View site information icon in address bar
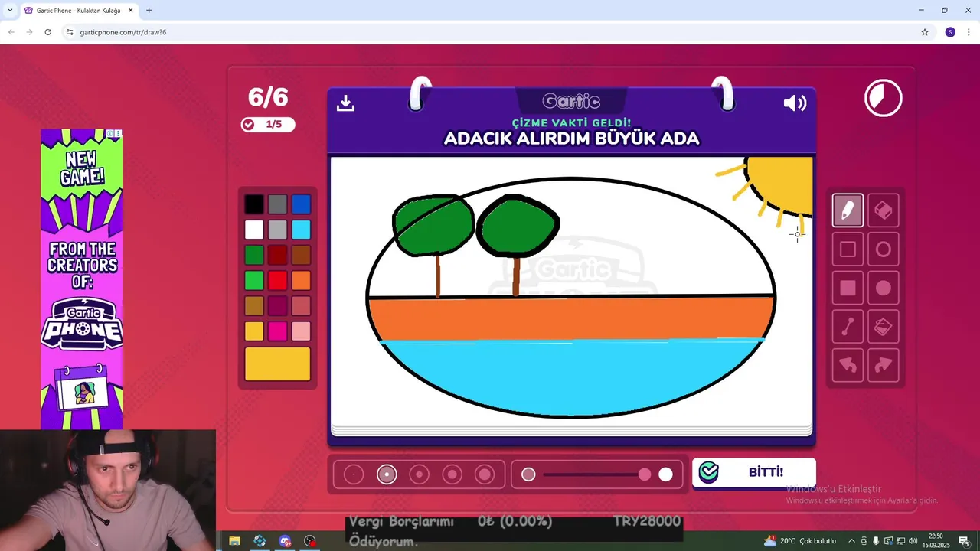 pyautogui.click(x=69, y=32)
